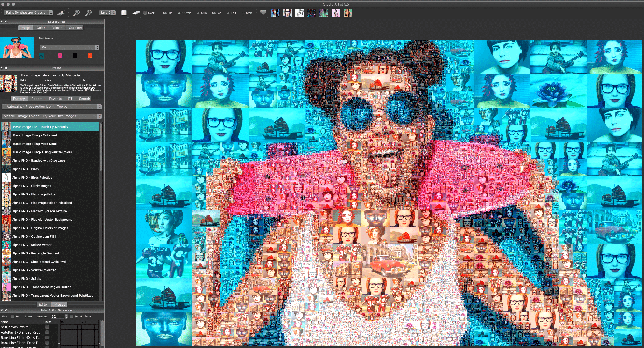The image size is (644, 348).
Task: Zoom out with the minus magnifier
Action: click(x=76, y=13)
